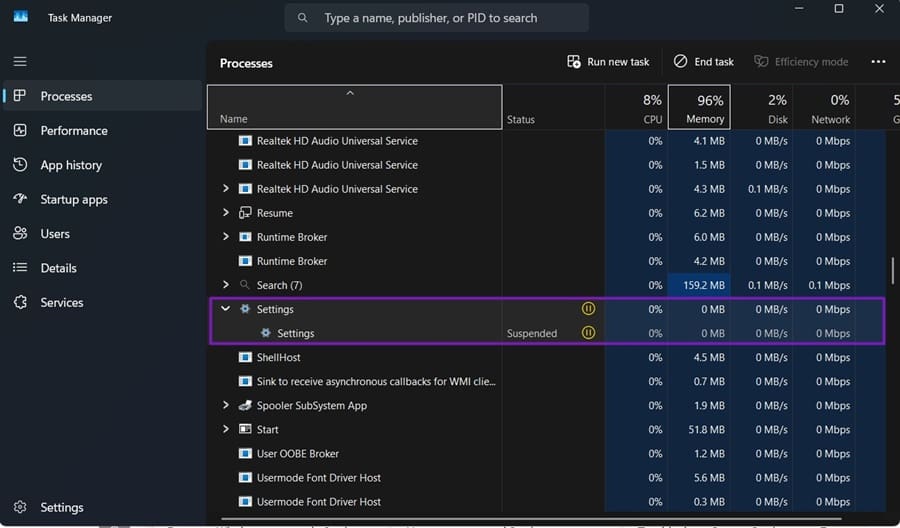This screenshot has width=900, height=528.
Task: Select the Sink to receive asynchronous callbacks row
Action: pos(545,381)
